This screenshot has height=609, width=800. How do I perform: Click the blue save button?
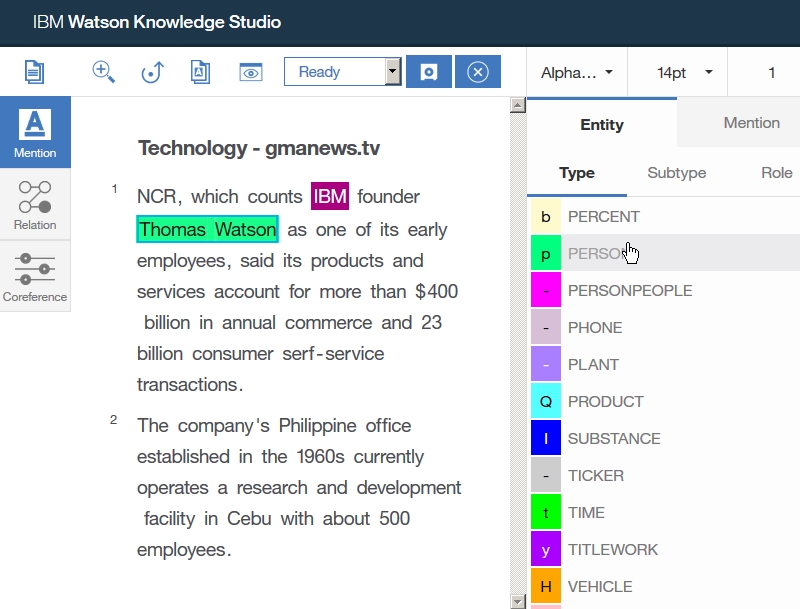[429, 71]
